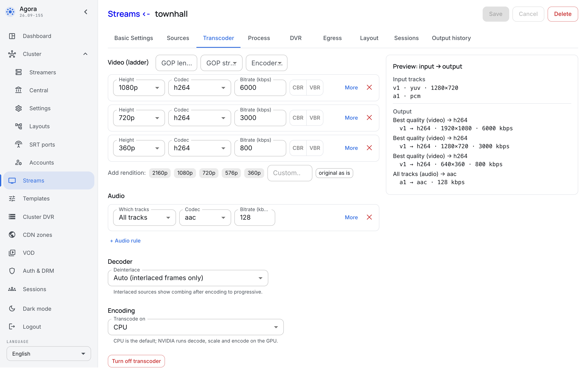Screen dimensions: 588x374
Task: Toggle Dark mode label in the sidebar
Action: click(37, 309)
